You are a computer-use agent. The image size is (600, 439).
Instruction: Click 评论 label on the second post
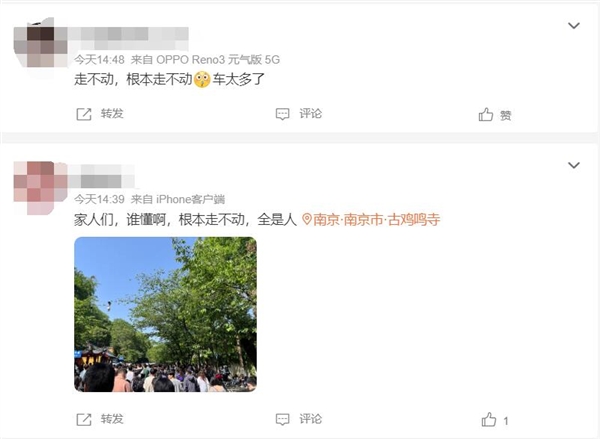tap(310, 419)
